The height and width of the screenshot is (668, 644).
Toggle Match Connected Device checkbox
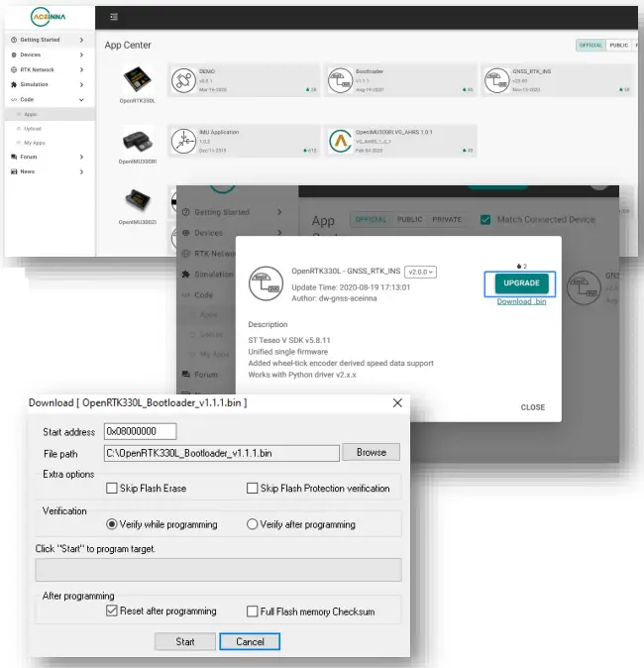coord(485,220)
